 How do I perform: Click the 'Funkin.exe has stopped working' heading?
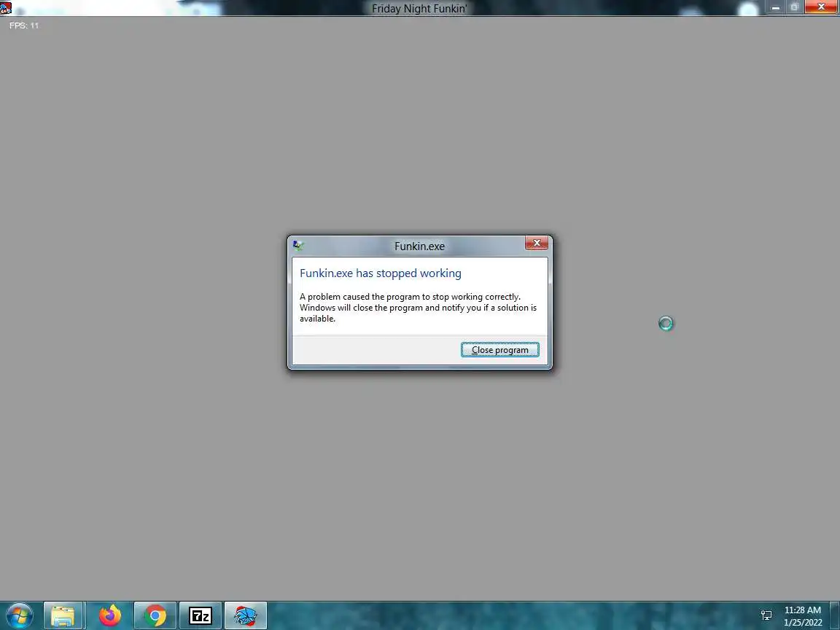381,273
